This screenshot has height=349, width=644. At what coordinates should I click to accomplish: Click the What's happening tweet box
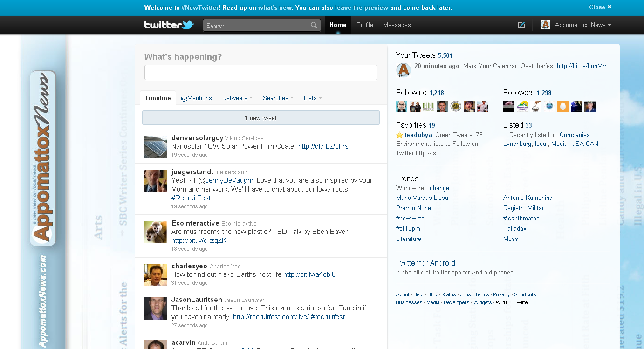click(x=261, y=72)
